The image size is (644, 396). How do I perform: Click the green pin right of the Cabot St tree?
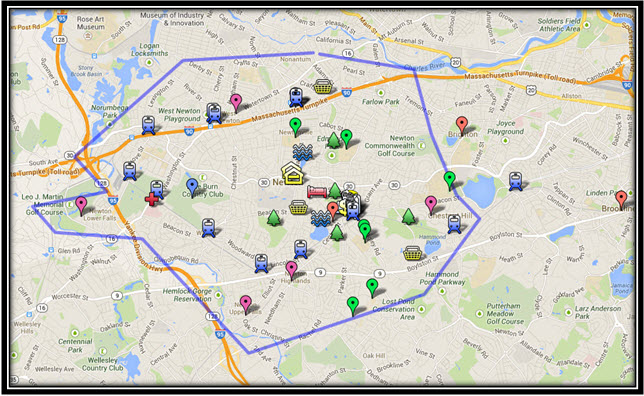[x=346, y=138]
